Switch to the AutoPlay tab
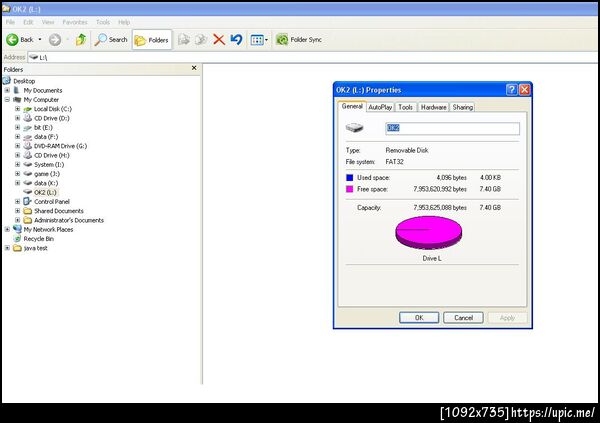The image size is (600, 423). [x=380, y=107]
